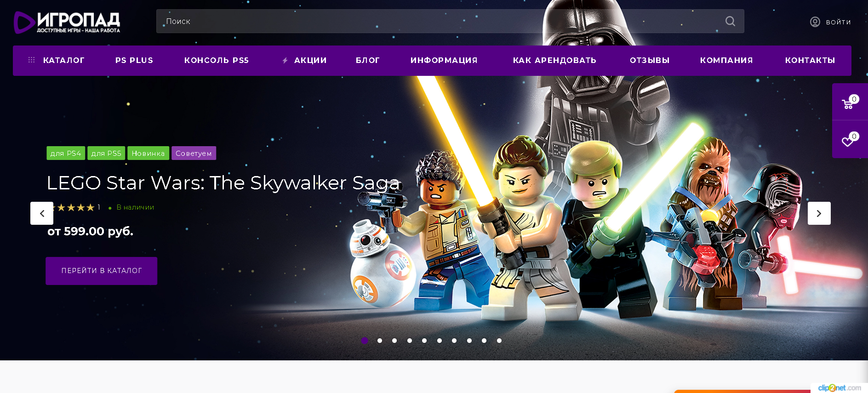Screen dimensions: 868x393
Task: Go to previous slide arrow
Action: (42, 213)
